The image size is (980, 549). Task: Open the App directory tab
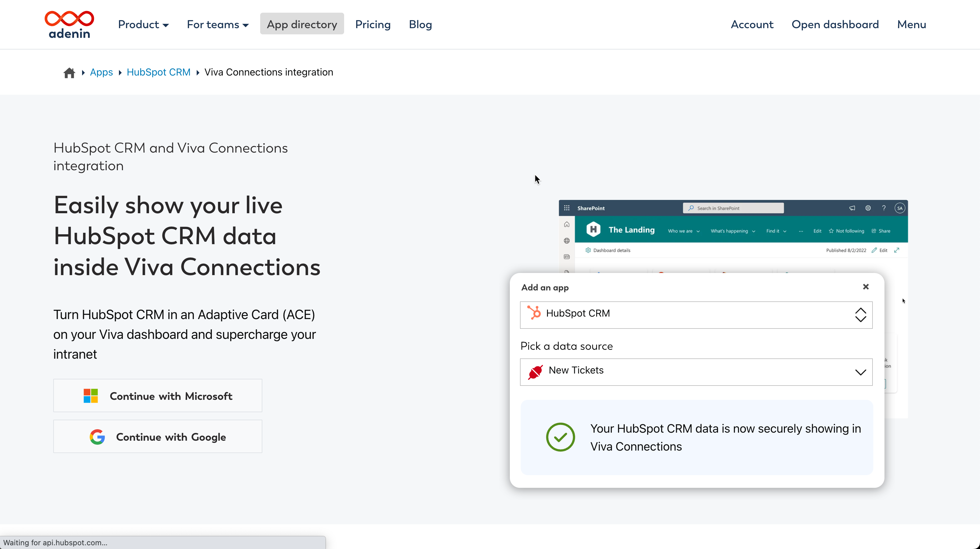(302, 24)
